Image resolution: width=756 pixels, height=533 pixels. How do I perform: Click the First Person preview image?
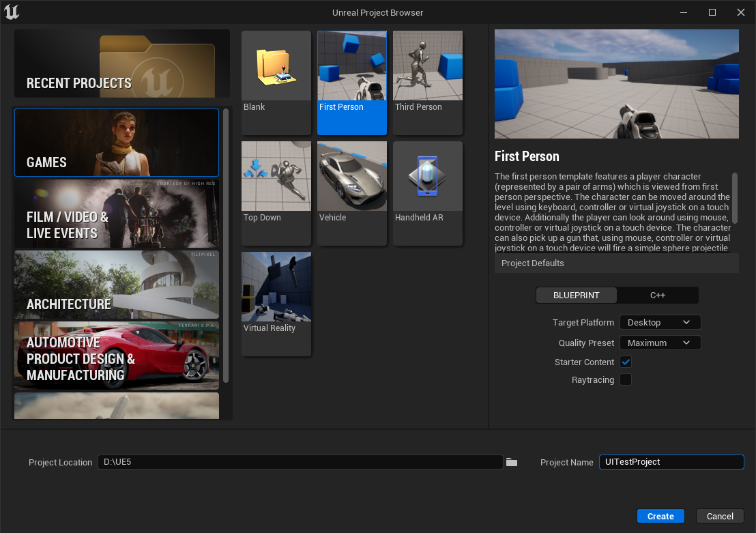click(x=617, y=84)
